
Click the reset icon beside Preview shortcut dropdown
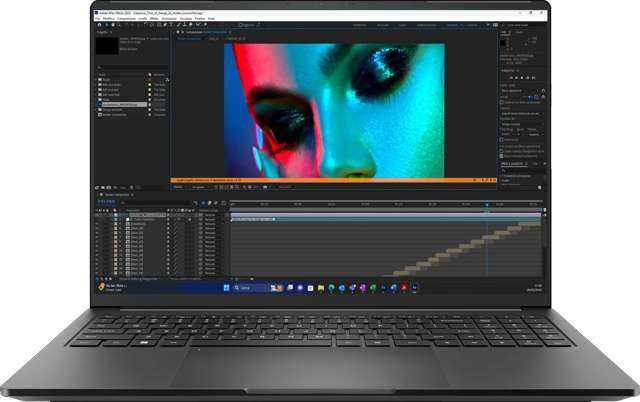543,91
